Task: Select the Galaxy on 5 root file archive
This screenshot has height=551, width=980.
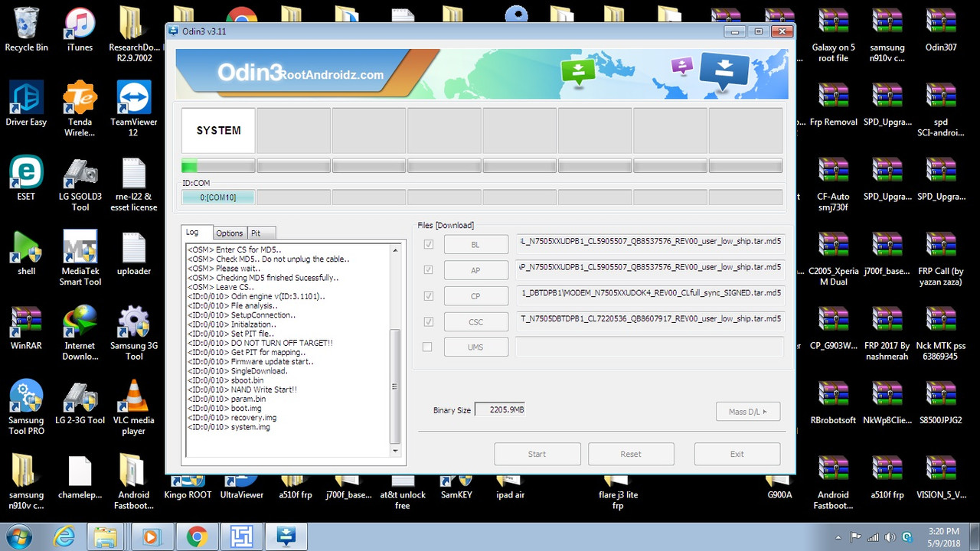Action: point(833,35)
